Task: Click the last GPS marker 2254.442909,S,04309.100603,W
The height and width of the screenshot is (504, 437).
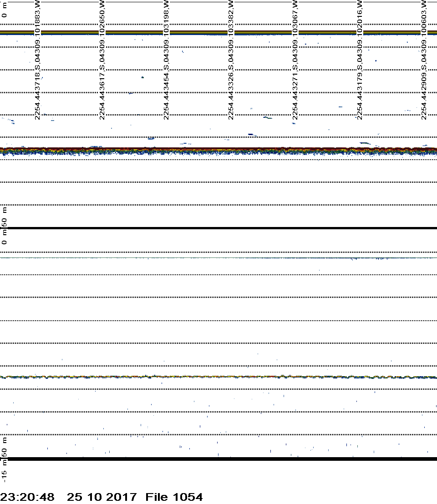Action: [x=424, y=60]
